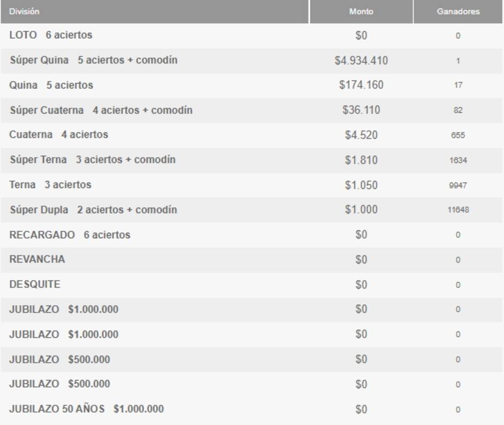Image resolution: width=504 pixels, height=425 pixels.
Task: Click the 11648 winners count
Action: coord(458,210)
